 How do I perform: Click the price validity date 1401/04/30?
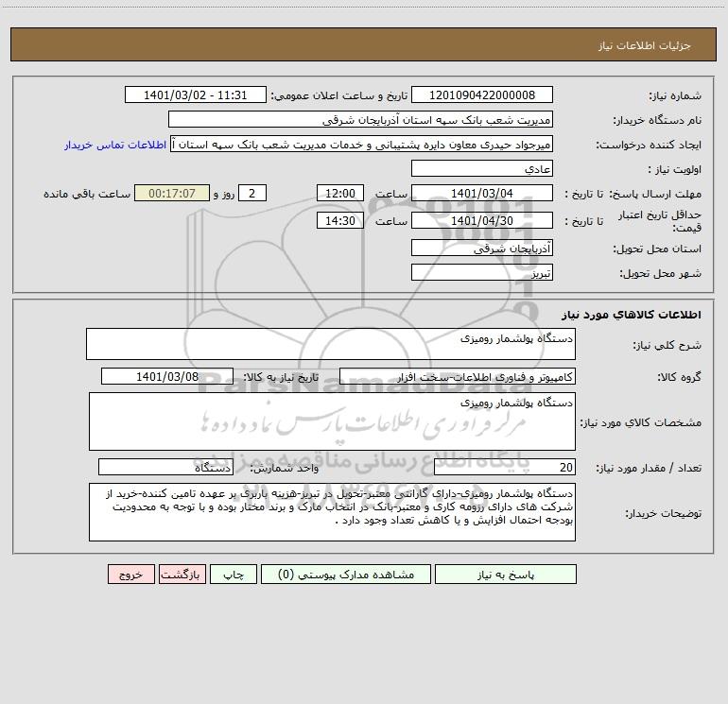[482, 221]
